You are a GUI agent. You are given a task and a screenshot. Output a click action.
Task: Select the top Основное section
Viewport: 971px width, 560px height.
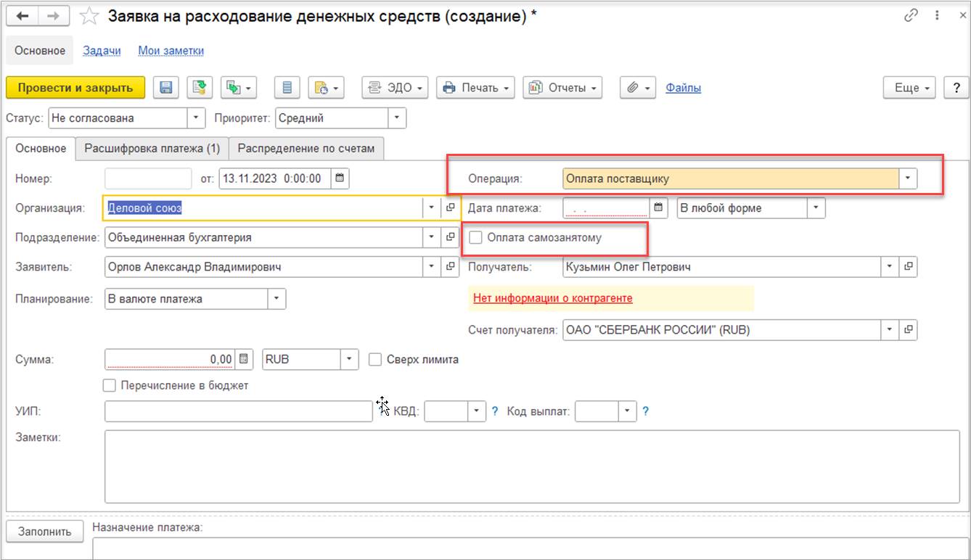(x=40, y=51)
